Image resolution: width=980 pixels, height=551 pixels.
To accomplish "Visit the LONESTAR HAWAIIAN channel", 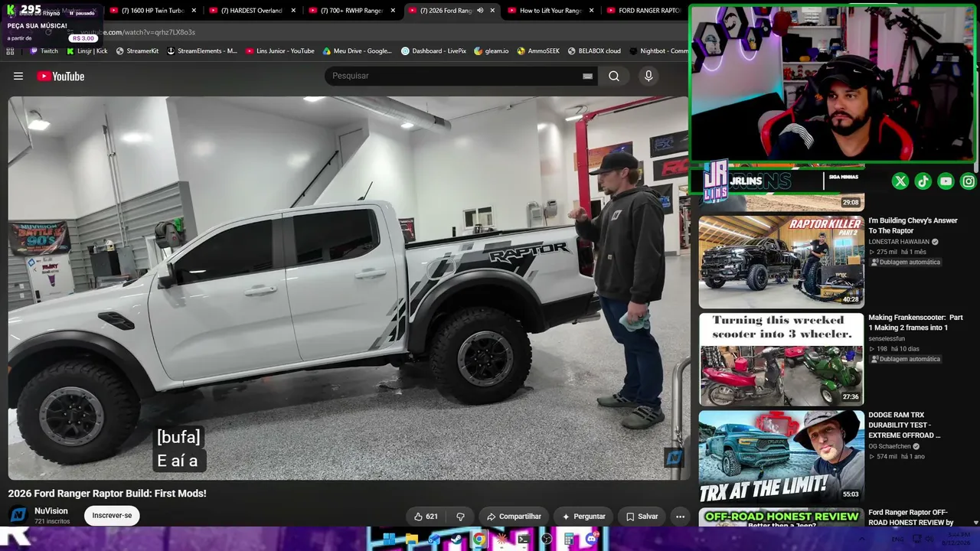I will coord(899,242).
